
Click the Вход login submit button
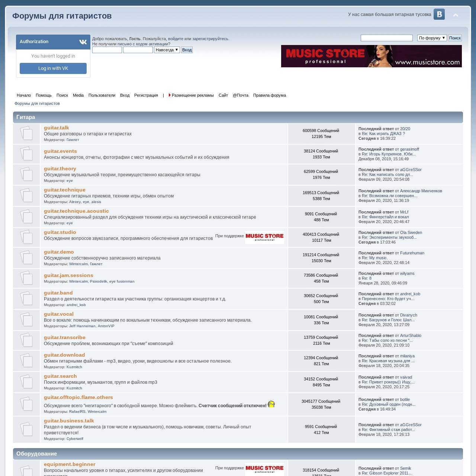[187, 50]
